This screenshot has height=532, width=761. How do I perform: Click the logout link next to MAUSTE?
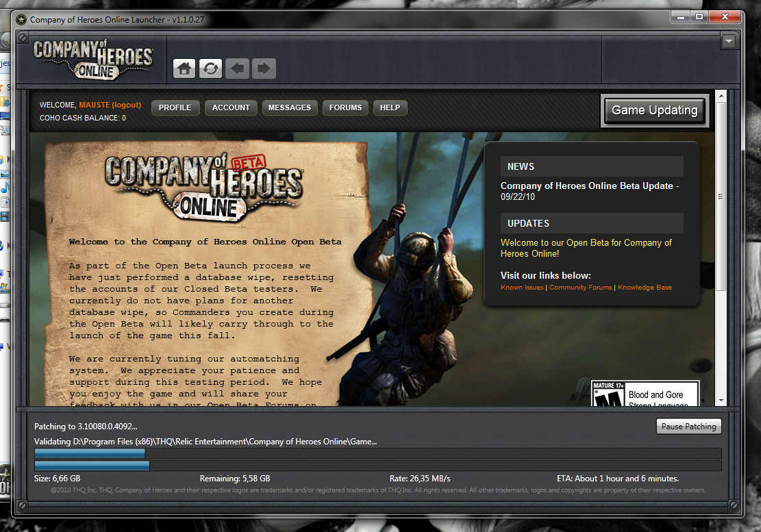(126, 105)
